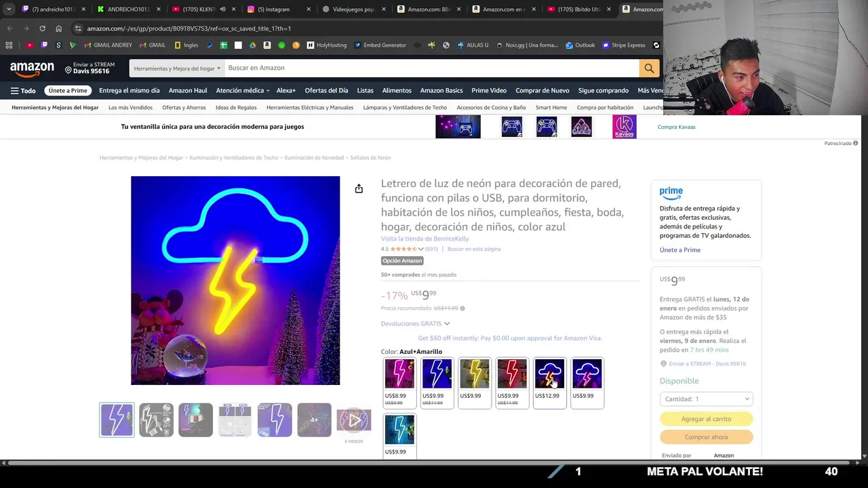Click the Buscar en Amazon search field
The width and height of the screenshot is (868, 488).
[x=431, y=68]
